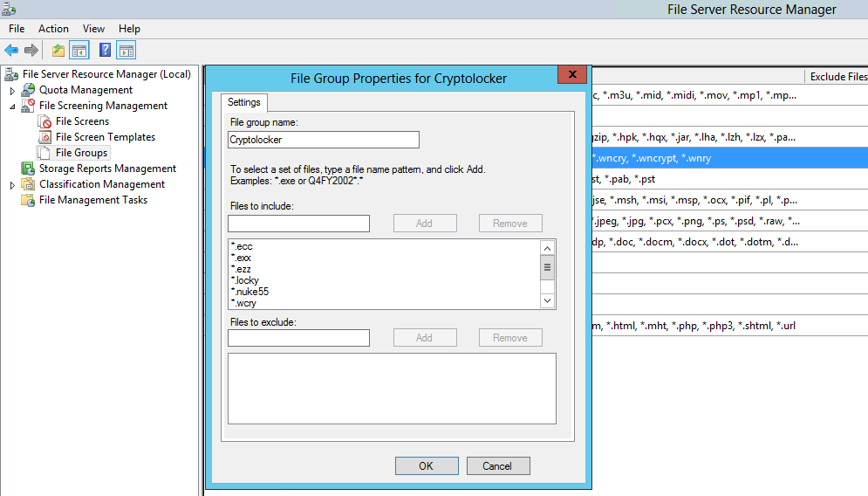Close the File Group Properties dialog
Viewport: 868px width, 496px height.
[x=572, y=74]
